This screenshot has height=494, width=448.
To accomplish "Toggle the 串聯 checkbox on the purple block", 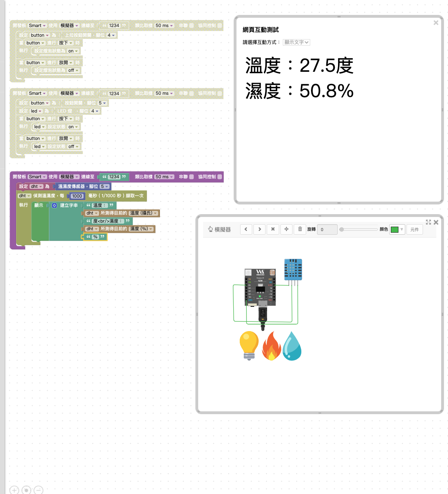I will (191, 177).
